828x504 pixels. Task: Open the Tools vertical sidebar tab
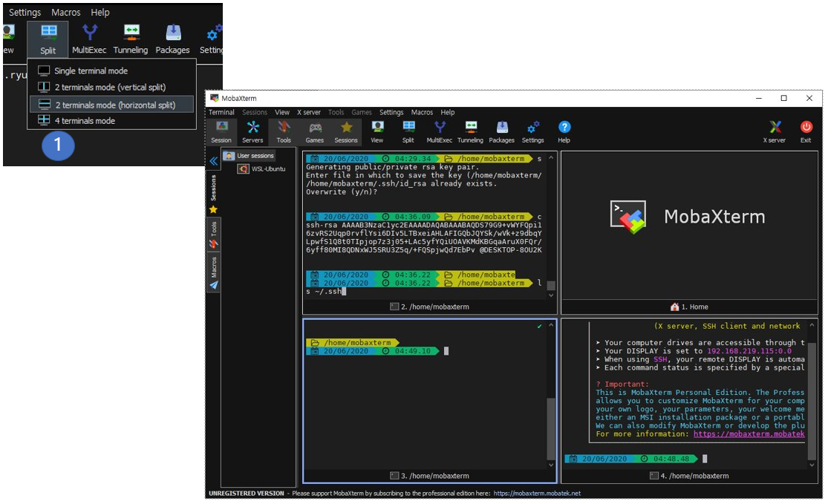[213, 235]
